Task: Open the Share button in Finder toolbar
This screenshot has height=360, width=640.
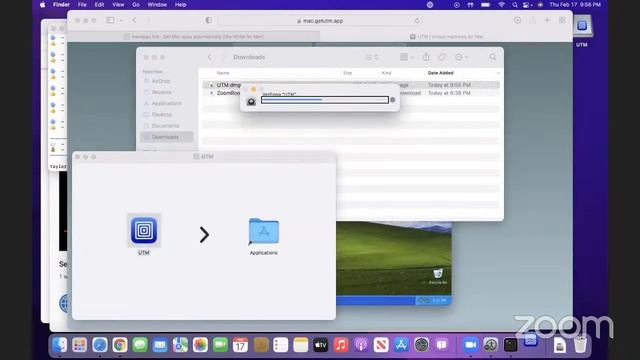Action: 426,57
